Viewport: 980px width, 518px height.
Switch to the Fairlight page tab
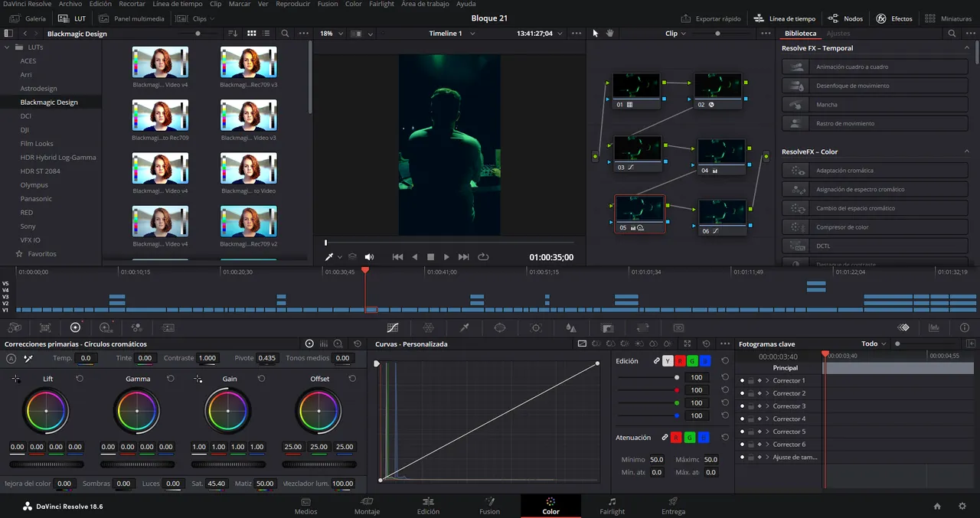coord(612,507)
